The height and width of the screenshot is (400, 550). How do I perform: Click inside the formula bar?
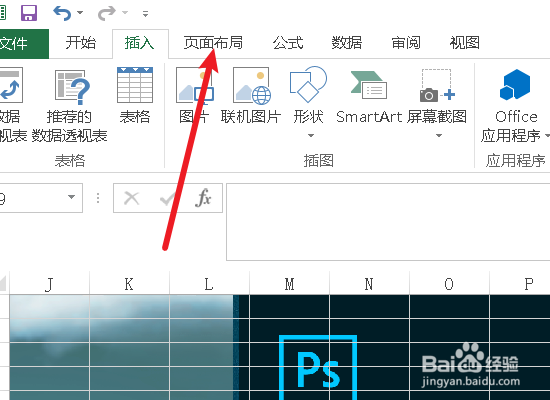(388, 222)
